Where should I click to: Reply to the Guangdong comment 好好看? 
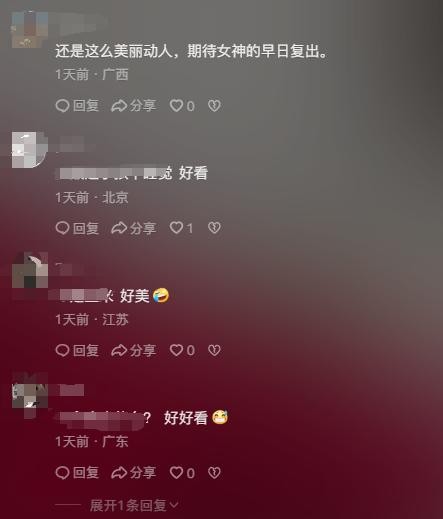click(77, 473)
